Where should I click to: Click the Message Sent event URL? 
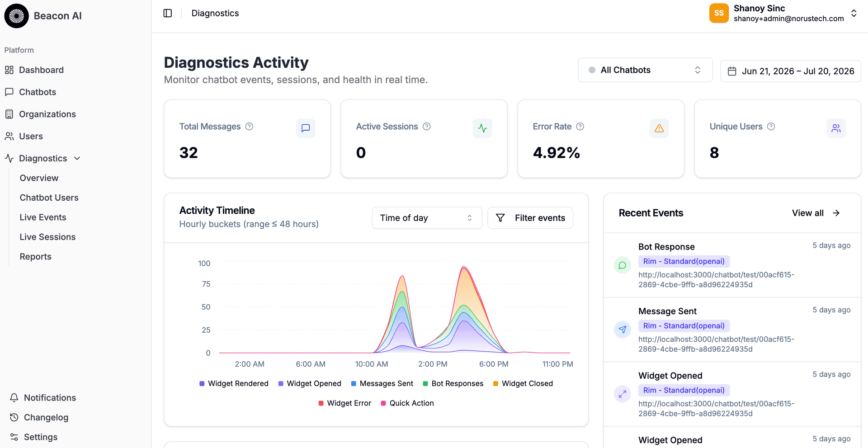pos(717,344)
